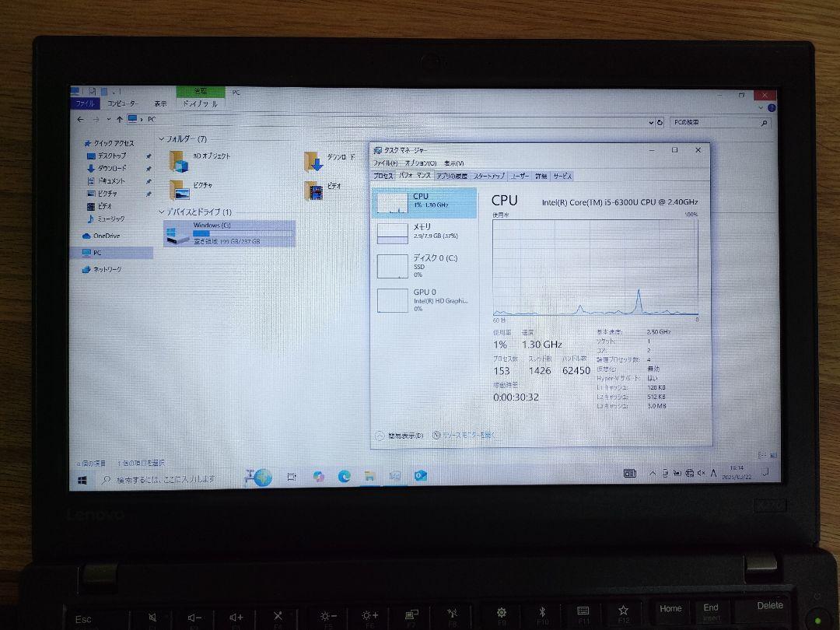Open the 3D オブジェクト folder icon
The image size is (840, 630).
point(179,161)
